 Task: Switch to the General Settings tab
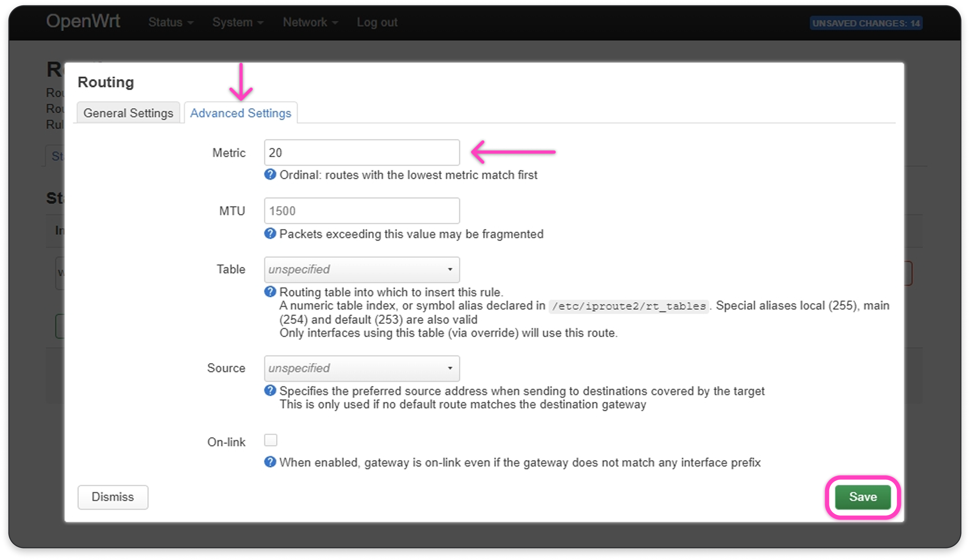click(x=128, y=113)
